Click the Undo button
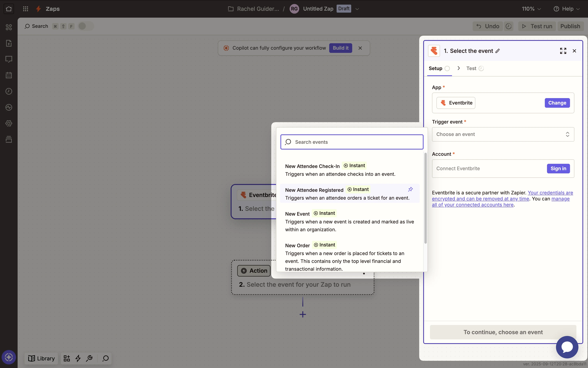Screen dimensions: 588x368 pos(488,26)
